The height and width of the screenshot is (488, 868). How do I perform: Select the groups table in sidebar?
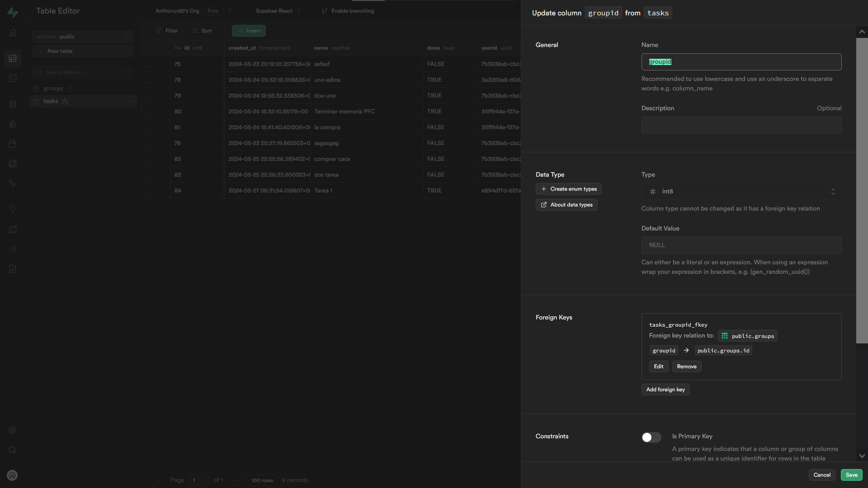[53, 89]
